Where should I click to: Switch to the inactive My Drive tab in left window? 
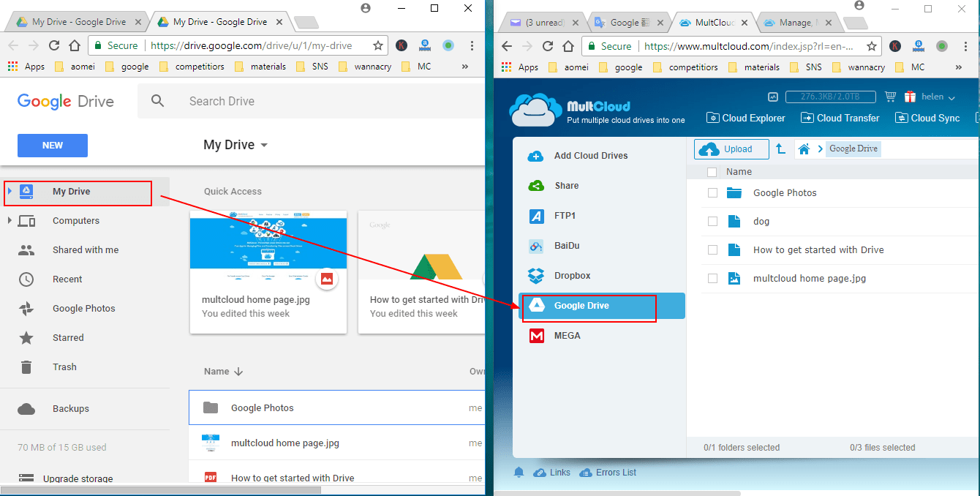click(x=77, y=22)
